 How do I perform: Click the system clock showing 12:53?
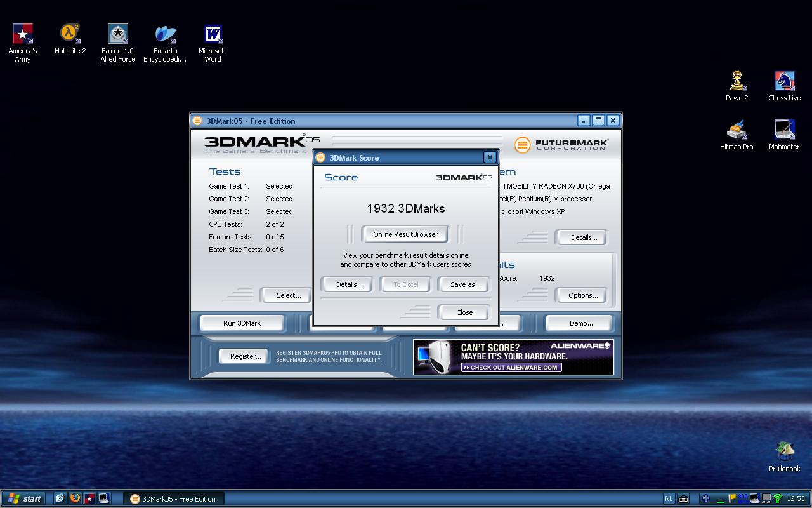click(796, 498)
